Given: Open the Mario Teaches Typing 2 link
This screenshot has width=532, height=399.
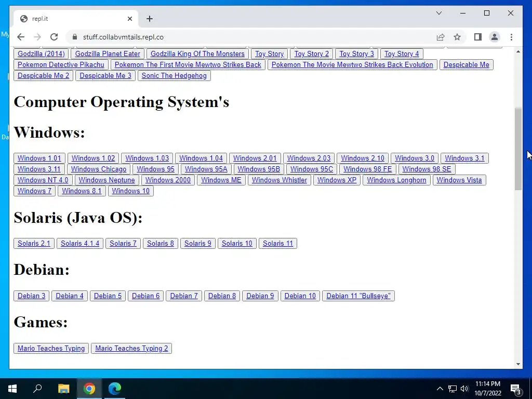Looking at the screenshot, I should pyautogui.click(x=131, y=349).
